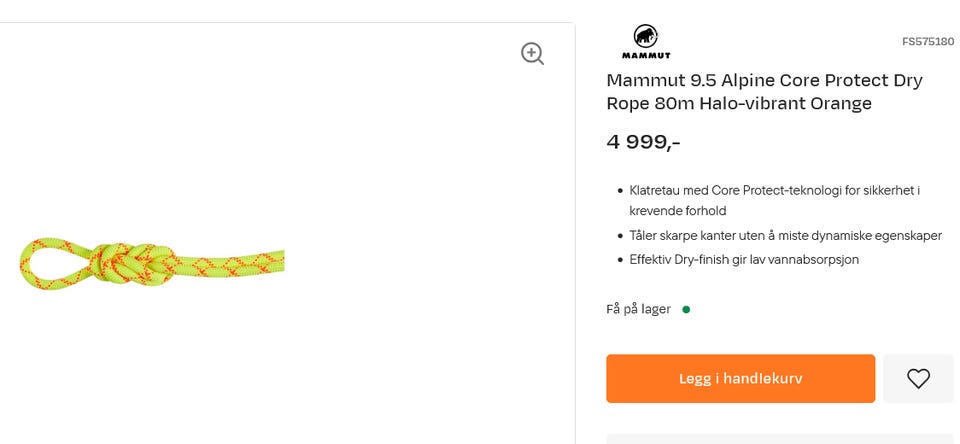Click the Mammut 9.5 Alpine Core product title
960x444 pixels.
pos(764,91)
